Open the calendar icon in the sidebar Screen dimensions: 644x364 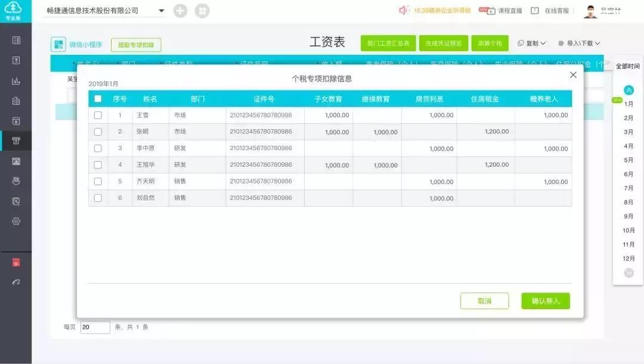click(x=16, y=120)
